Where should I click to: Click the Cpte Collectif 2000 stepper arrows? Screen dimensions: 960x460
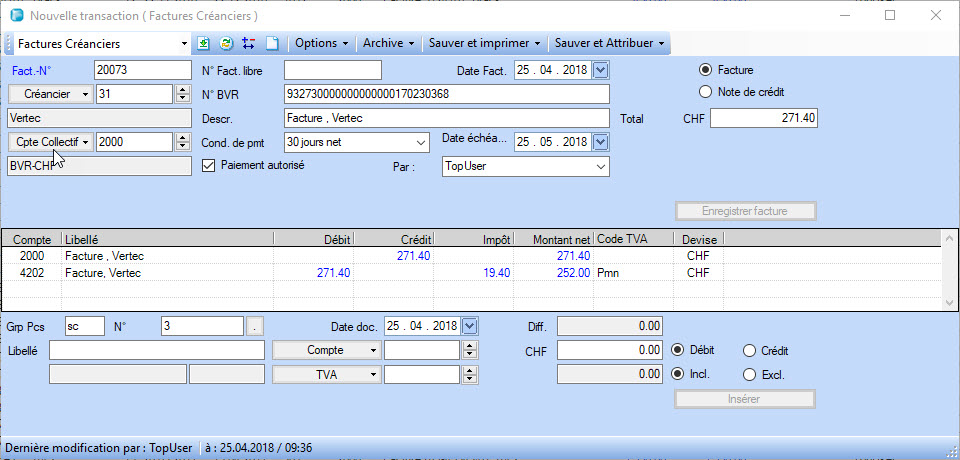point(182,142)
